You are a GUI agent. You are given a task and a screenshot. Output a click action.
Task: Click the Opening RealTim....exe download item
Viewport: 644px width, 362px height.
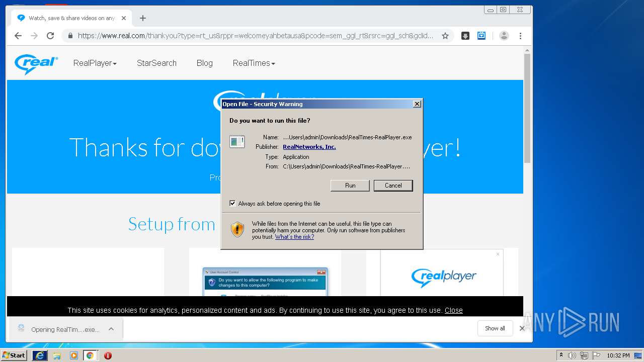coord(65,329)
